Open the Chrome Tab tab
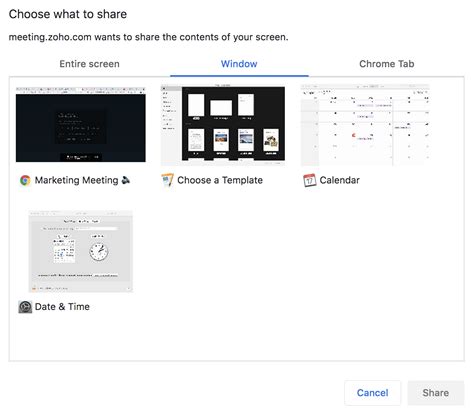The image size is (474, 412). [387, 64]
